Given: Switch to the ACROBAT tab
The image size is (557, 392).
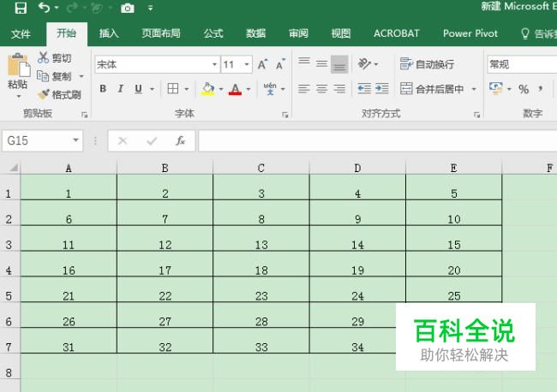Looking at the screenshot, I should tap(397, 33).
